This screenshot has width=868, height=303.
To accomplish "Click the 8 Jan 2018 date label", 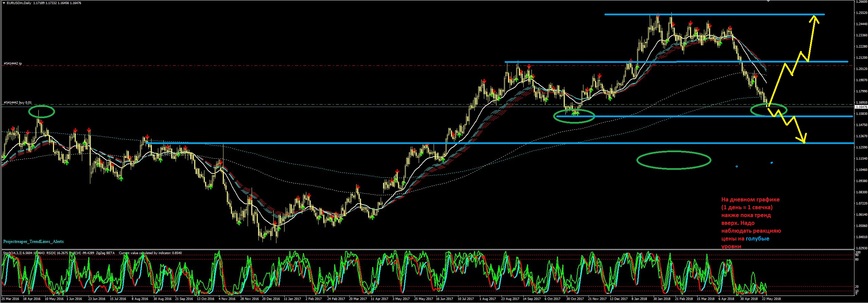I will pyautogui.click(x=639, y=299).
